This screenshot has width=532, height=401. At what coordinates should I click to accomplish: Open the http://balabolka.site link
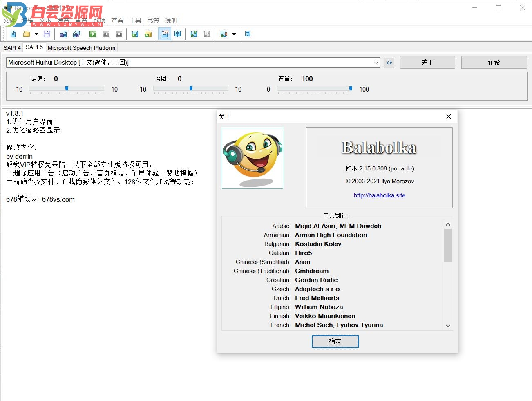380,195
